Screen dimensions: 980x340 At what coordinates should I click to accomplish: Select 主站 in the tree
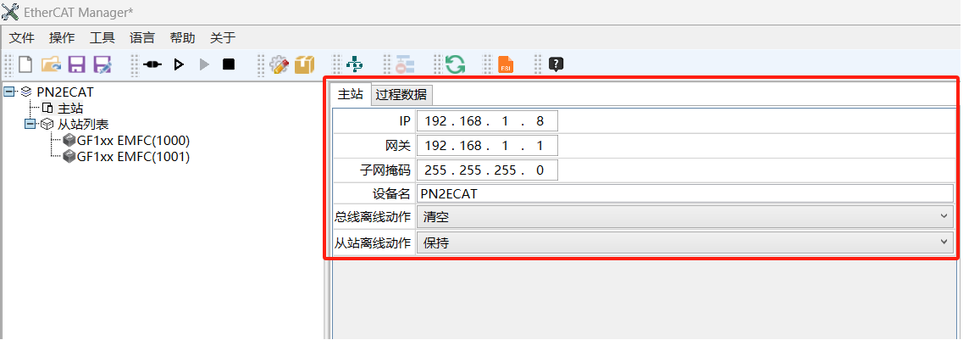pyautogui.click(x=70, y=109)
